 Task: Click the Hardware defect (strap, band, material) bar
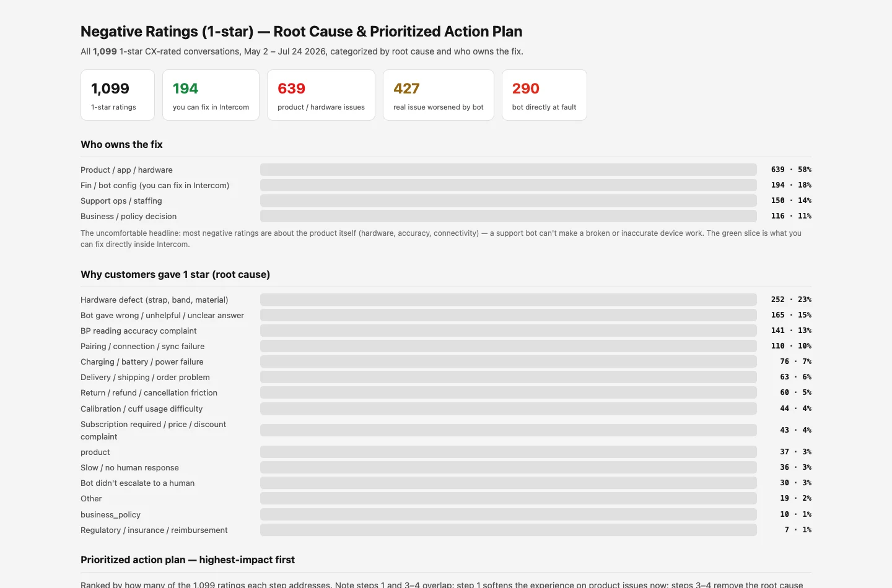[x=509, y=300]
